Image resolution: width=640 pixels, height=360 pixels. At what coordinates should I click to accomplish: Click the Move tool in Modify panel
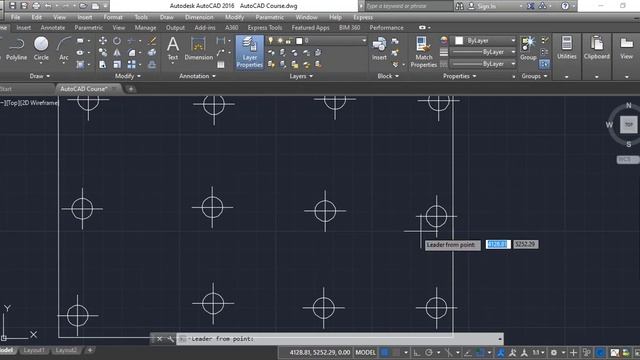pos(103,40)
